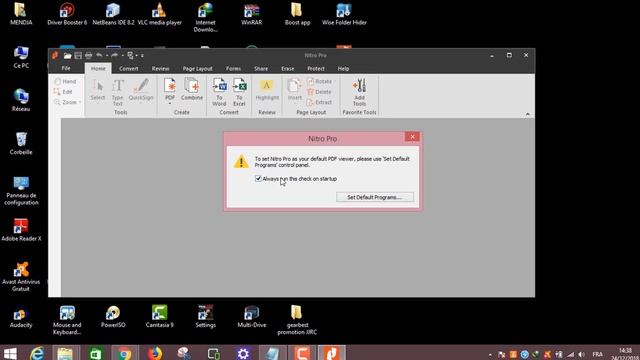This screenshot has width=640, height=360.
Task: Select Driver Booster 6 desktop icon
Action: pyautogui.click(x=67, y=14)
